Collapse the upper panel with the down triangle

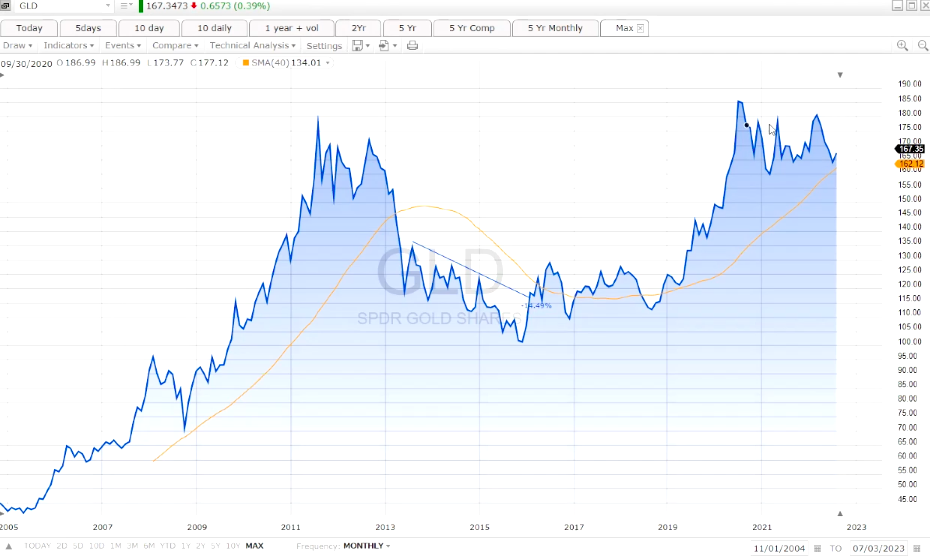click(x=841, y=75)
